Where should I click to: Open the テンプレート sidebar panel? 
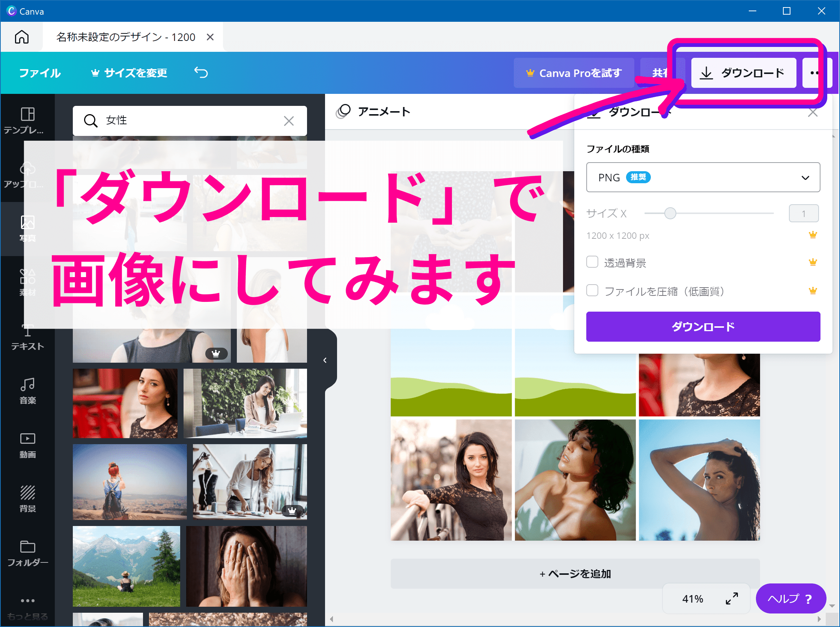pos(27,120)
